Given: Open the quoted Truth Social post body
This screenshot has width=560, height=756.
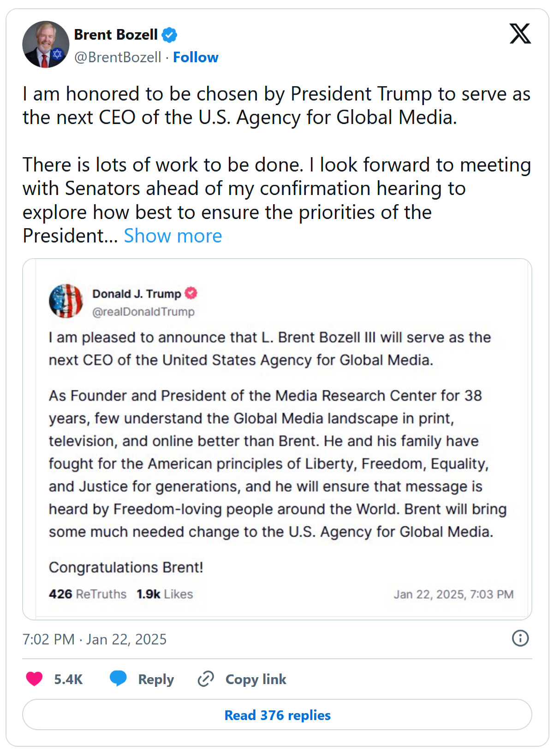Looking at the screenshot, I should 277,440.
